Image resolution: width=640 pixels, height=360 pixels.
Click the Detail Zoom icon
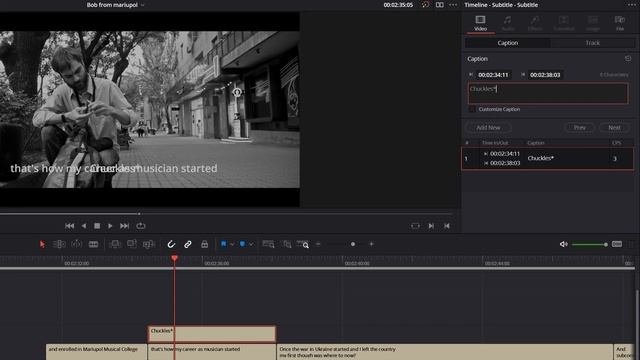(287, 244)
